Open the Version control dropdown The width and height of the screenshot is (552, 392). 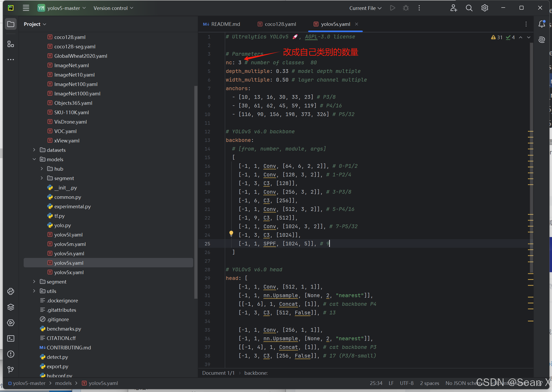[113, 8]
